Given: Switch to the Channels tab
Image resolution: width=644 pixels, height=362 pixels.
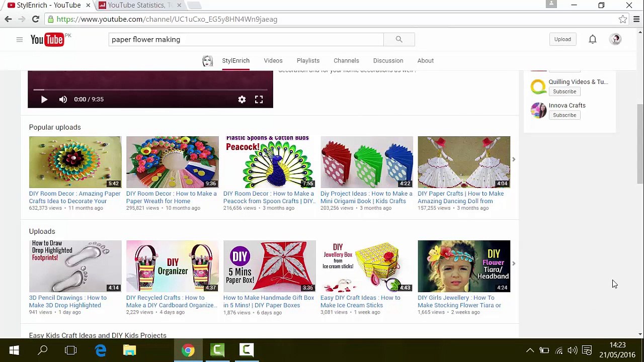Looking at the screenshot, I should click(346, 60).
